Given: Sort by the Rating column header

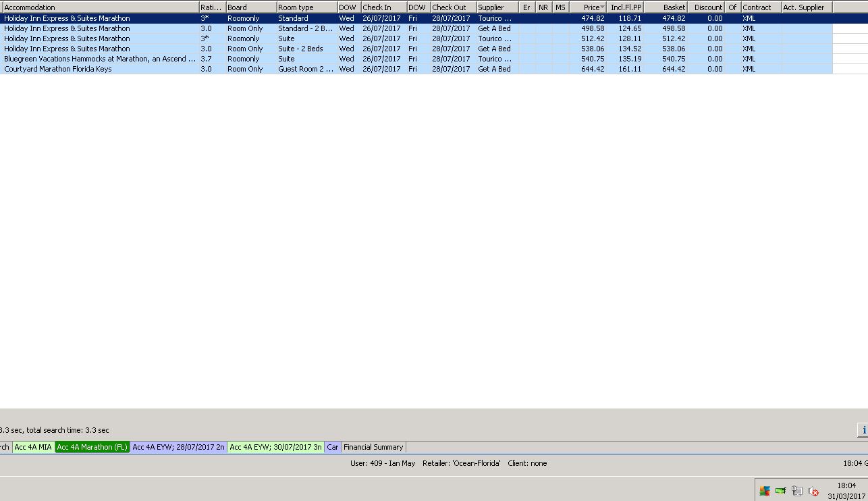Looking at the screenshot, I should click(212, 7).
